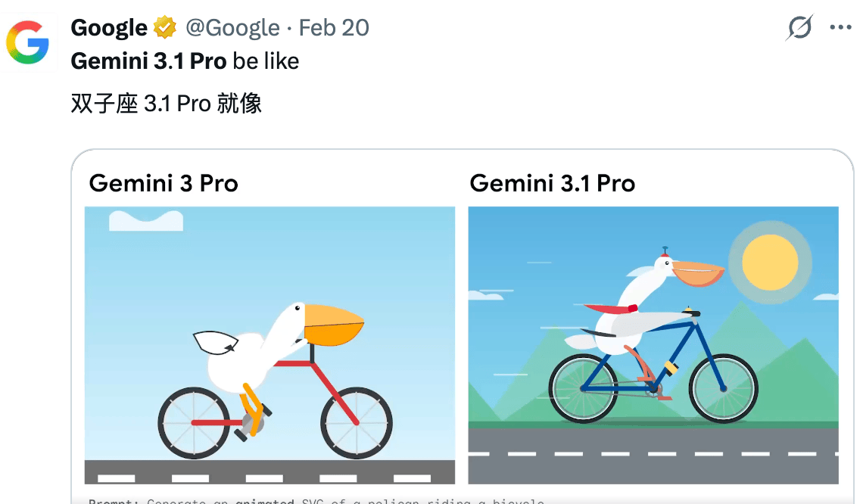Click the rear wheel of the blue bicycle
Viewport: 863px width, 504px height.
coord(583,388)
